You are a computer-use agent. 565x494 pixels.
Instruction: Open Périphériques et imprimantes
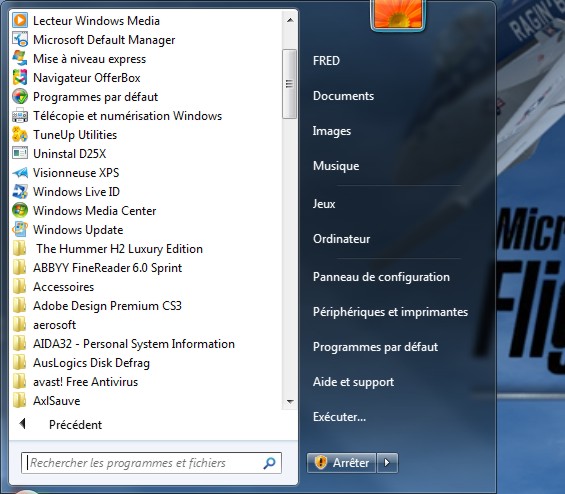(390, 312)
